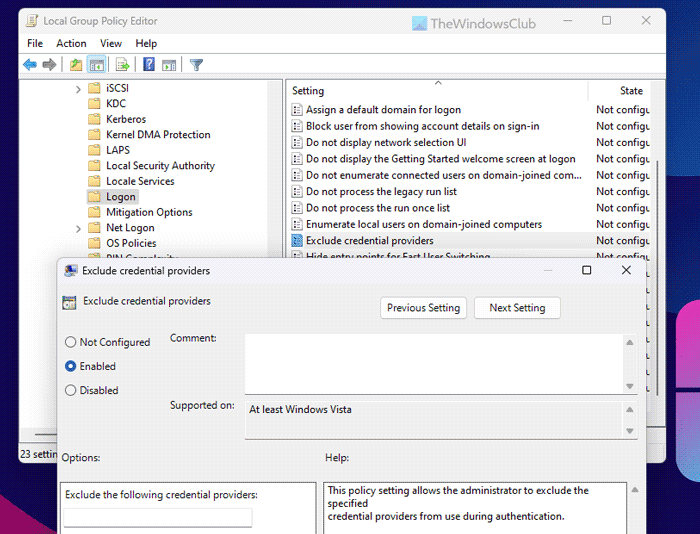Click the Back arrow in the toolbar
This screenshot has width=700, height=534.
coord(30,65)
